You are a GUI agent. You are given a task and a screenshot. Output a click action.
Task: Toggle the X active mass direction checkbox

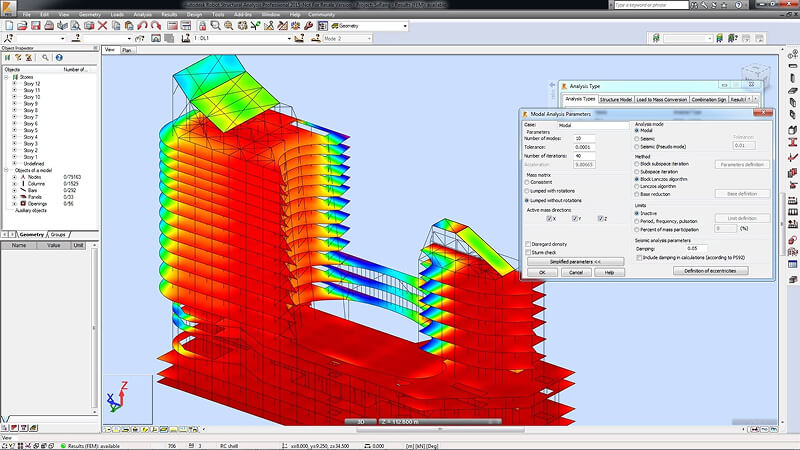tap(549, 218)
